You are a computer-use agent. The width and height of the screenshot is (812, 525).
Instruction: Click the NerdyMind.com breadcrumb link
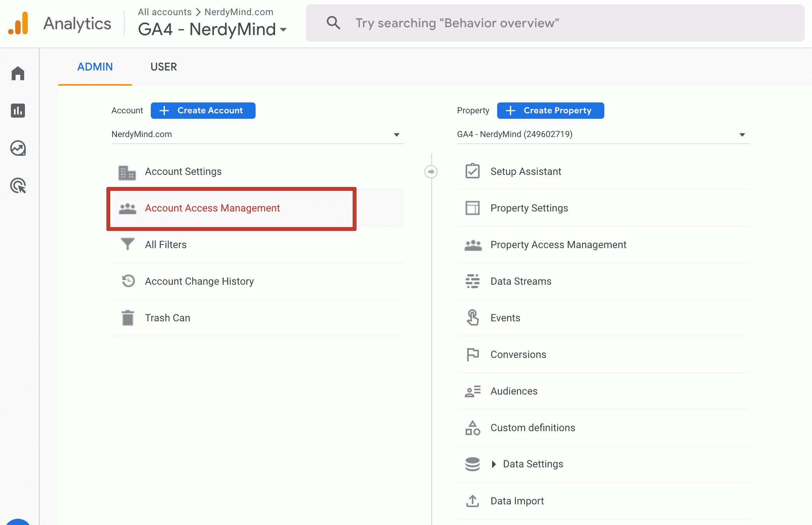coord(239,12)
